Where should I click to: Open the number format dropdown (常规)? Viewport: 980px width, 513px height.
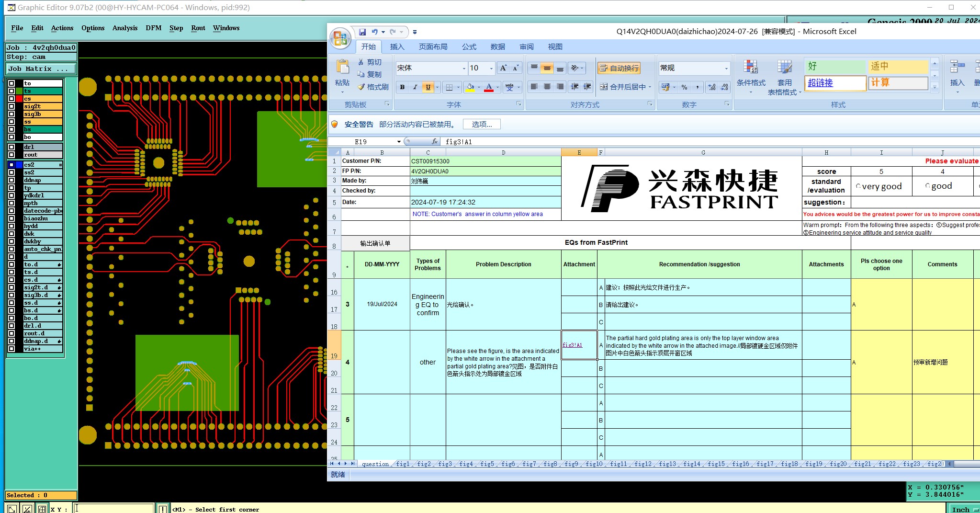tap(726, 68)
